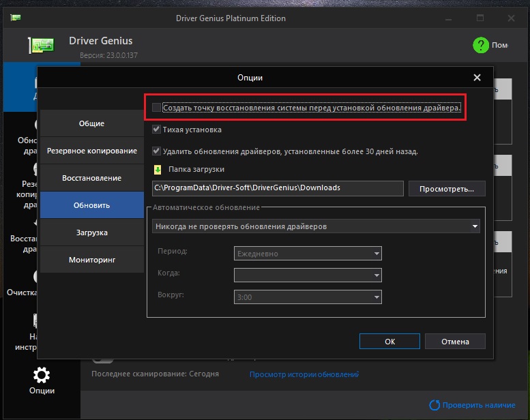Open the 'Общие' options tab
Viewport: 530px width, 420px height.
tap(92, 123)
